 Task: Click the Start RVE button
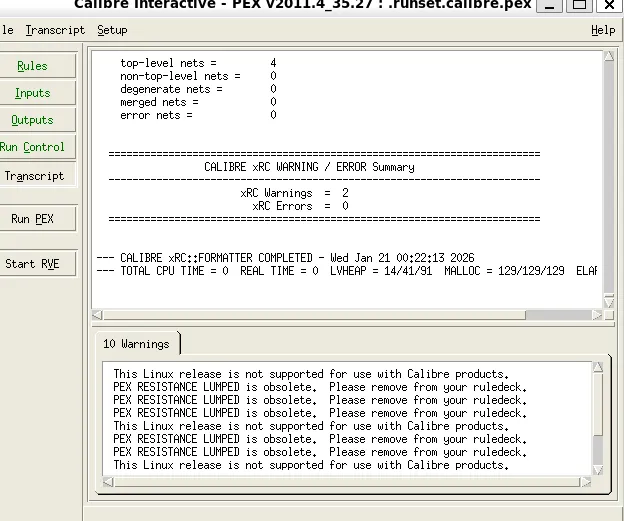33,264
